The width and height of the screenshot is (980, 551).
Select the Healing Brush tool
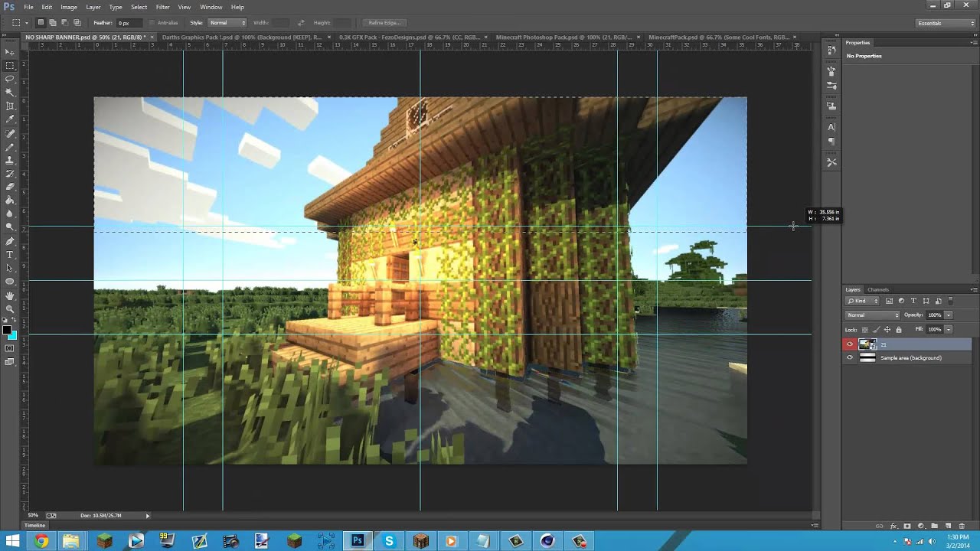[x=10, y=134]
